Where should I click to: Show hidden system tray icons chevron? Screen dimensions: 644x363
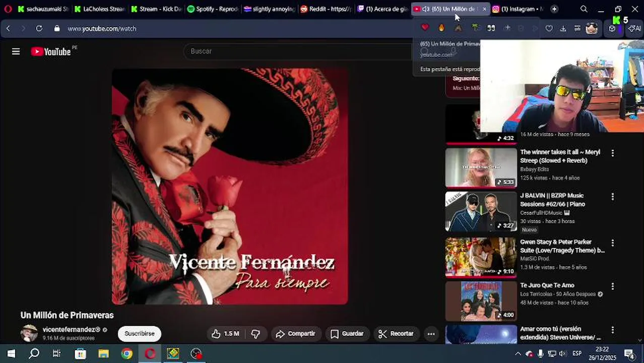pos(518,353)
